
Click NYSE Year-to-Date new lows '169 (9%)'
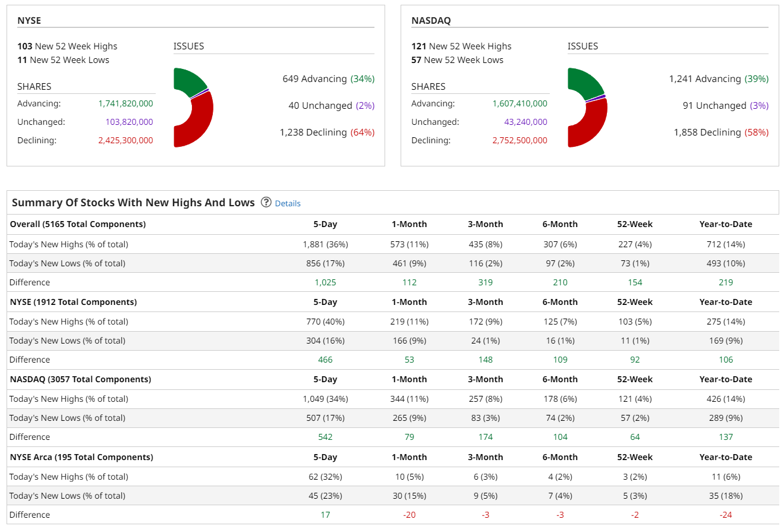click(726, 341)
